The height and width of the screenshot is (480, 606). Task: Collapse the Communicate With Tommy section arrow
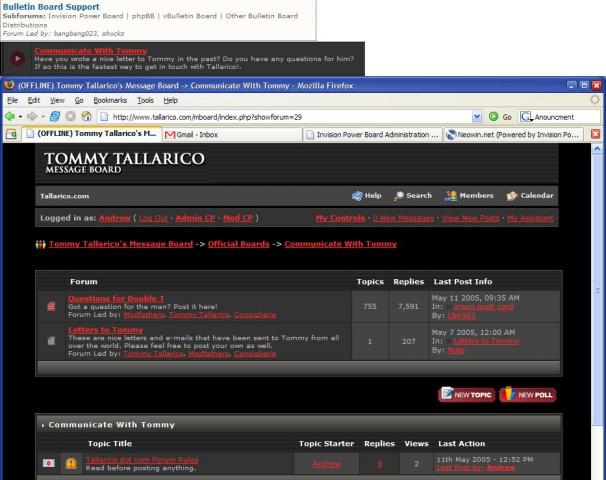coord(43,425)
